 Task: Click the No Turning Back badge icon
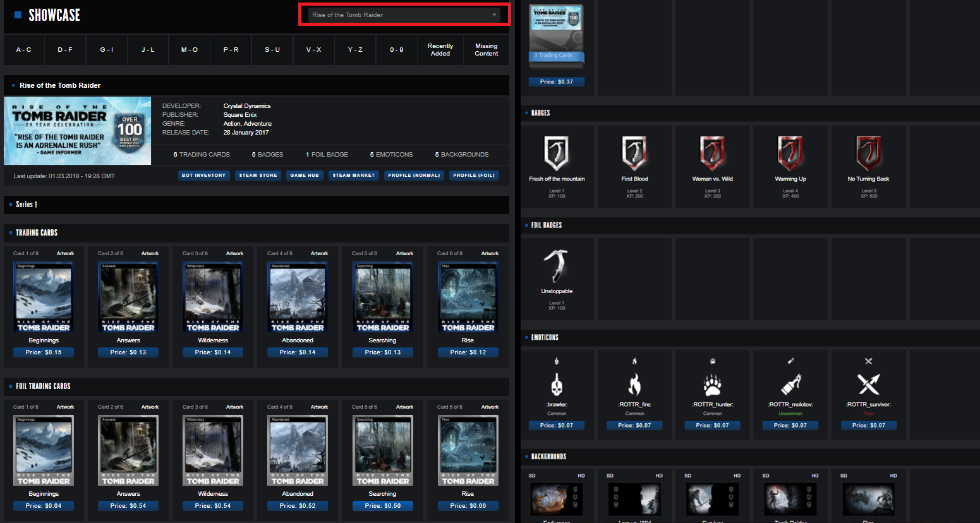pyautogui.click(x=869, y=153)
